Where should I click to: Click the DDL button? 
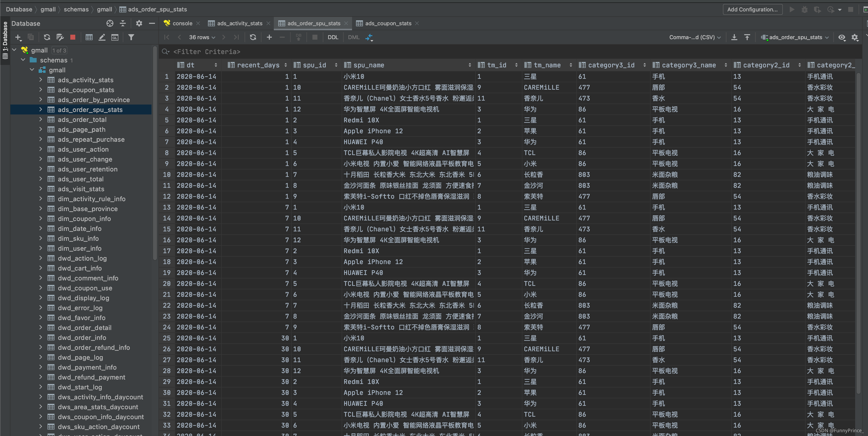click(x=332, y=37)
